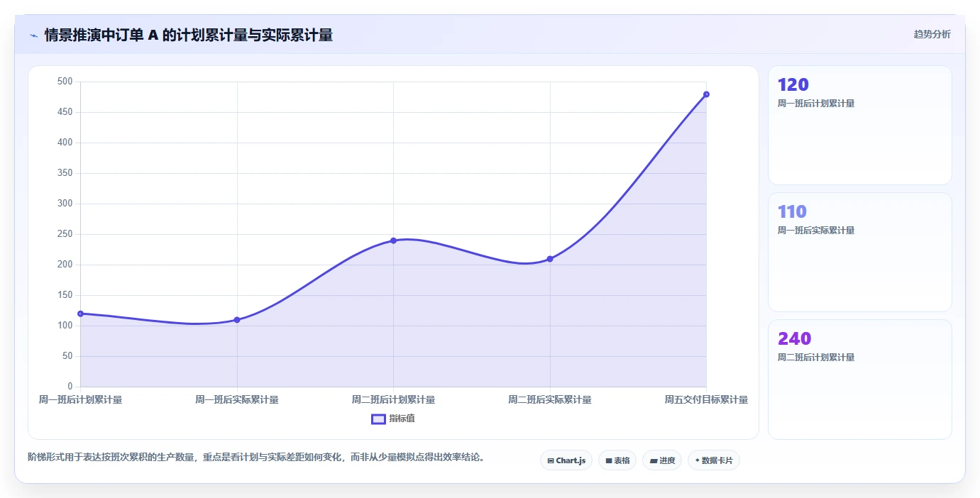Viewport: 980px width, 498px height.
Task: Click x-axis label 周五交付目标累计量
Action: 706,400
